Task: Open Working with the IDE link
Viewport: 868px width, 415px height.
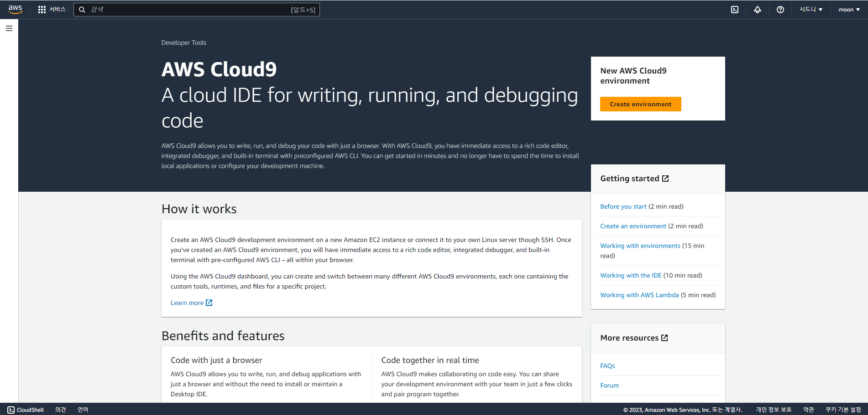Action: tap(631, 275)
